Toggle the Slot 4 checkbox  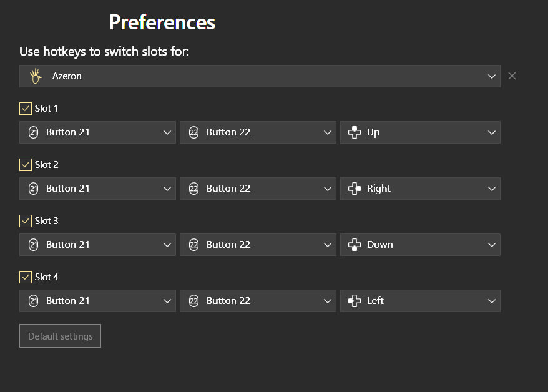pyautogui.click(x=26, y=277)
